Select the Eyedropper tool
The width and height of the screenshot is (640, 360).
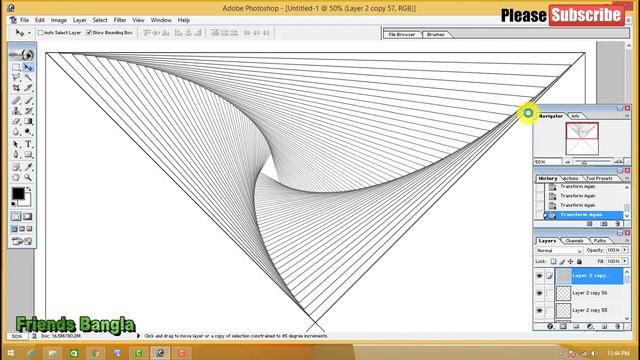(x=28, y=167)
